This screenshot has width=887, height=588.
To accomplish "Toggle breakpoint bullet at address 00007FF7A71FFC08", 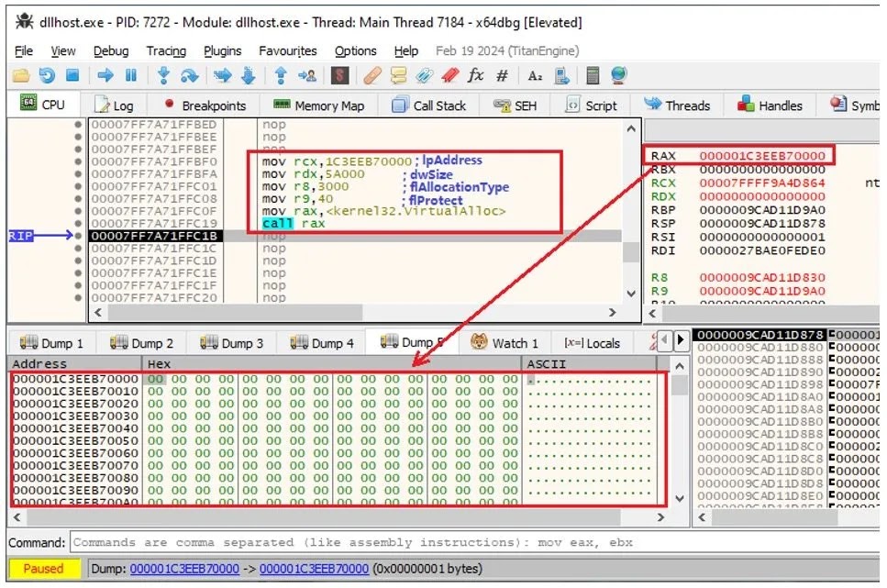I will click(x=78, y=199).
